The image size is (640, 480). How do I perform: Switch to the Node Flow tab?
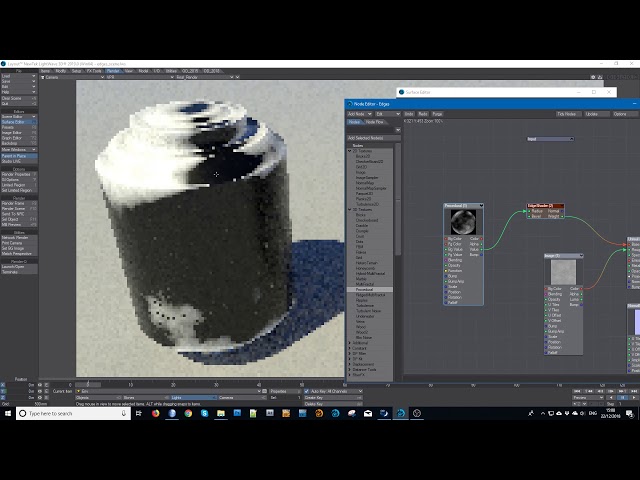[374, 122]
